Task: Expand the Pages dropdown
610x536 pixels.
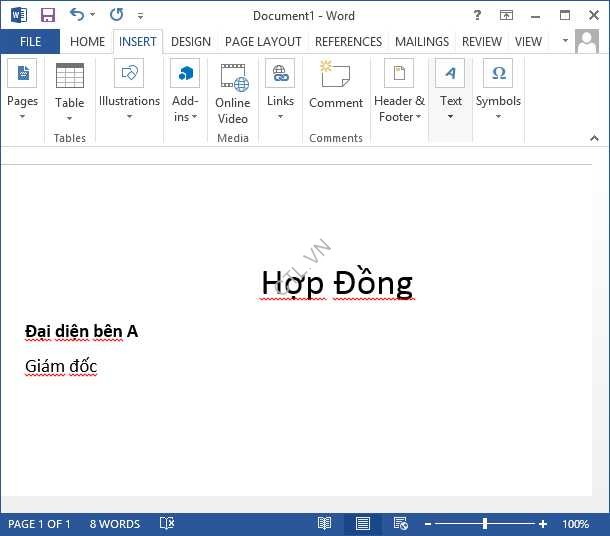Action: (22, 116)
